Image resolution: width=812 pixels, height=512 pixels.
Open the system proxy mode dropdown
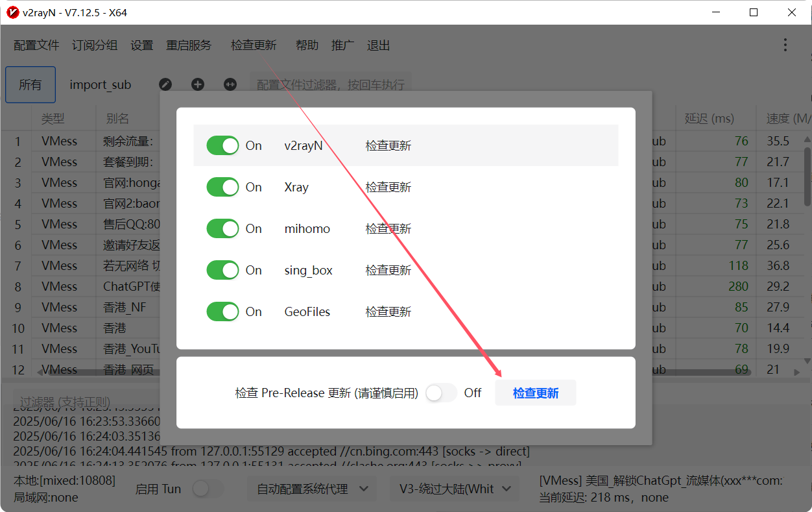[313, 489]
